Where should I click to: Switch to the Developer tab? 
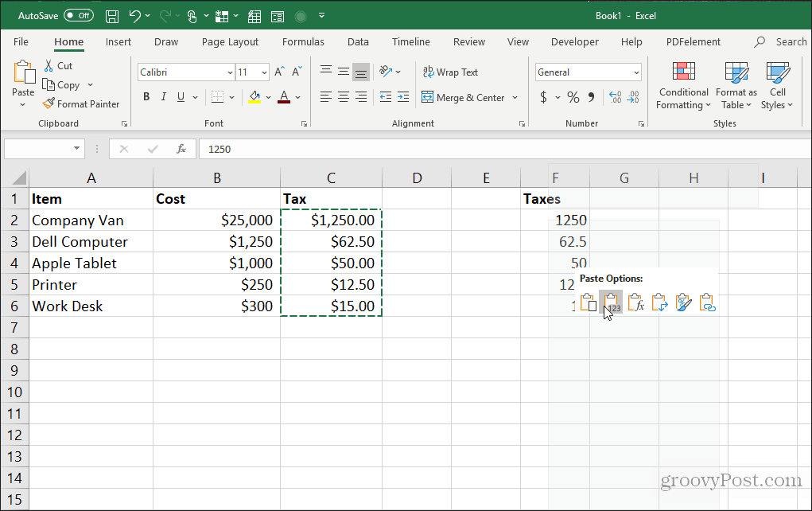pyautogui.click(x=574, y=42)
